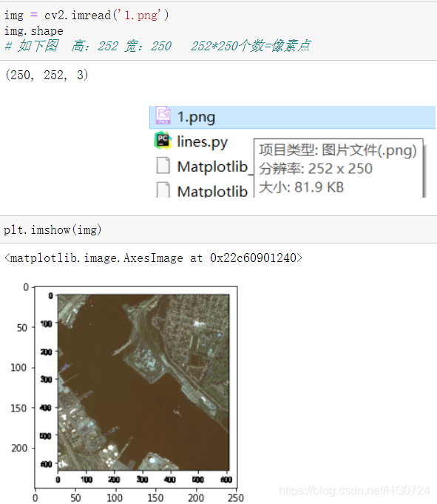Viewport: 437px width, 504px height.
Task: Click the blank file icon of first Matplotlib_ entry
Action: pyautogui.click(x=163, y=166)
